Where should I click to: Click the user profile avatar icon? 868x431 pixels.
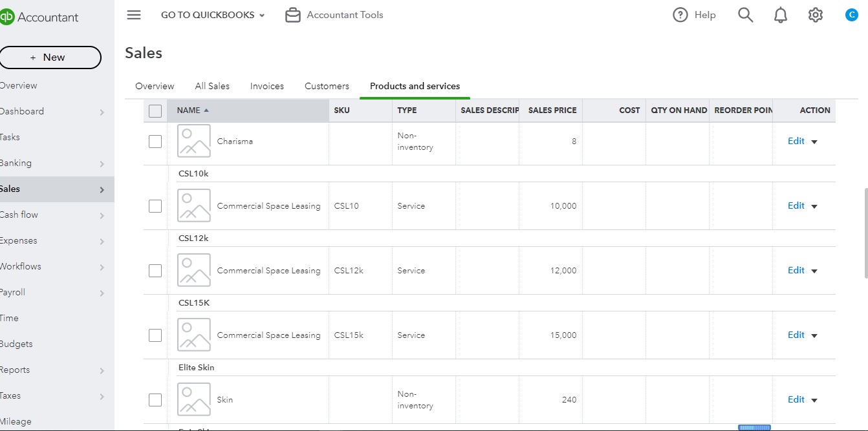[852, 15]
